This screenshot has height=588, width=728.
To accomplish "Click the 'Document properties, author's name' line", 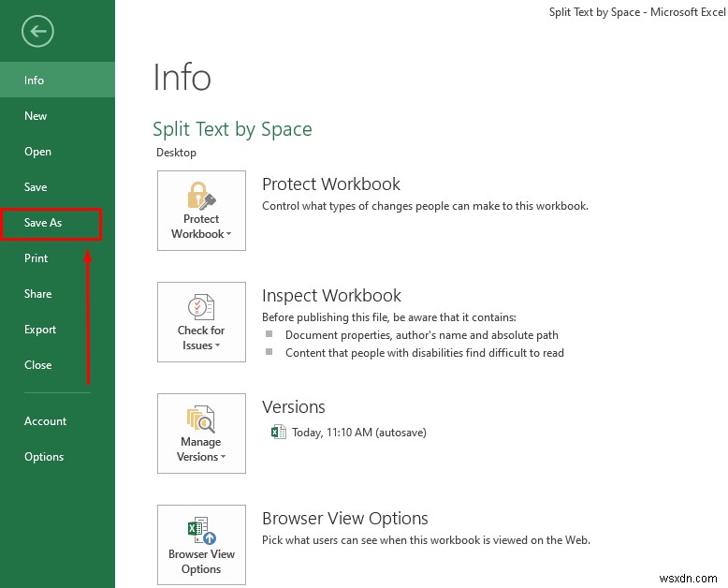I will 422,335.
